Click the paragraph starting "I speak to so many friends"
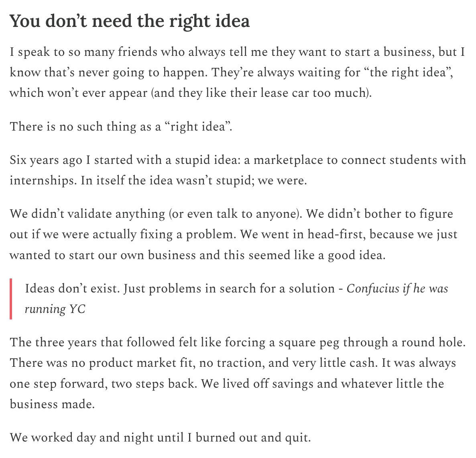The height and width of the screenshot is (458, 476). 237,72
